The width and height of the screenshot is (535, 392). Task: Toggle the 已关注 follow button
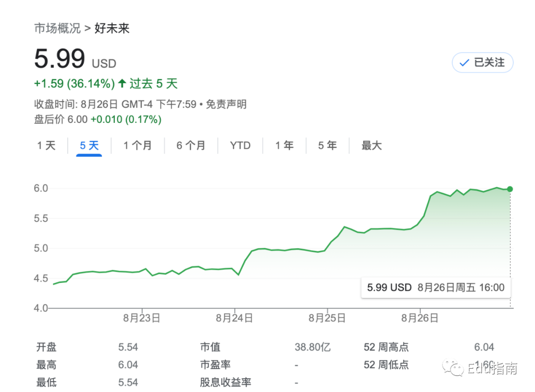tap(482, 62)
